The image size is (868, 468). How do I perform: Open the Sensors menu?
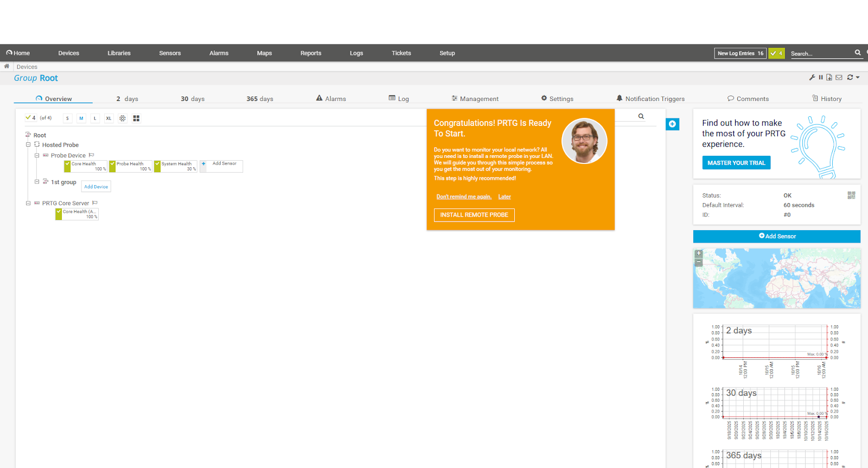click(170, 53)
